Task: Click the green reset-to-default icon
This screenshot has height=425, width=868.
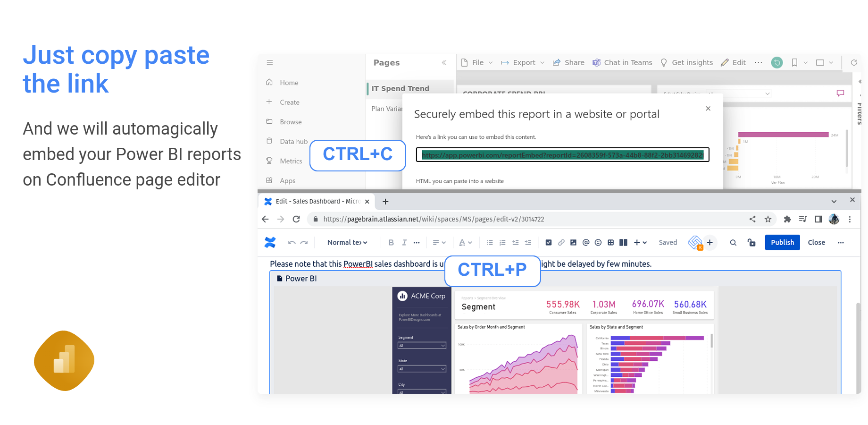Action: pyautogui.click(x=777, y=62)
